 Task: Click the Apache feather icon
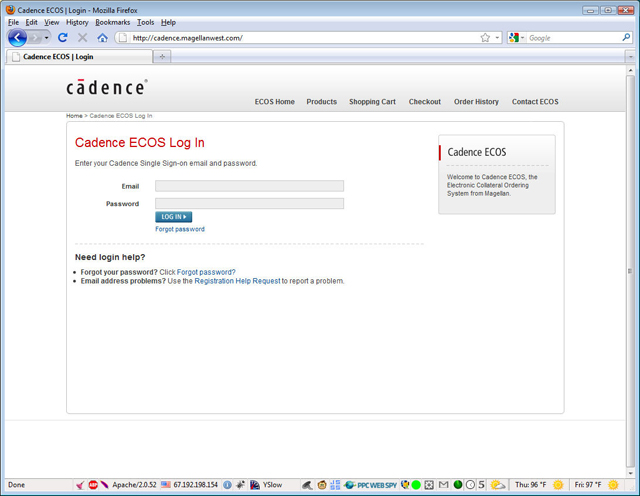[104, 485]
